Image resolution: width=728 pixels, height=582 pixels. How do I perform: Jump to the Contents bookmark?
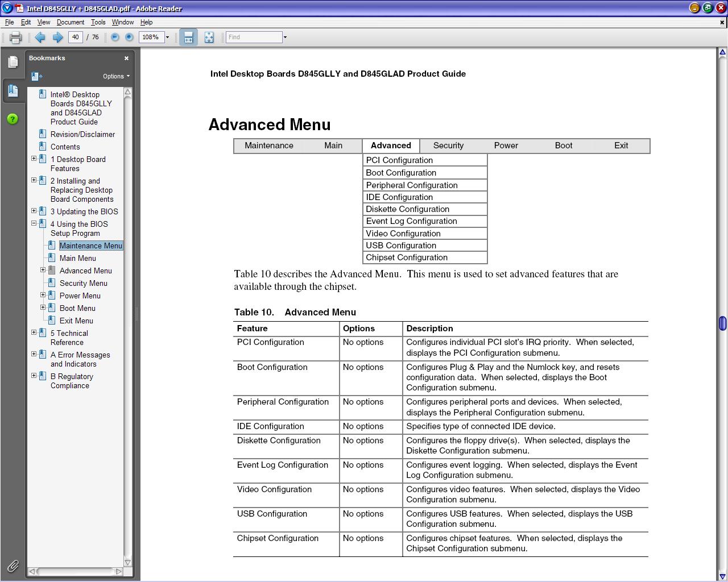pyautogui.click(x=65, y=147)
